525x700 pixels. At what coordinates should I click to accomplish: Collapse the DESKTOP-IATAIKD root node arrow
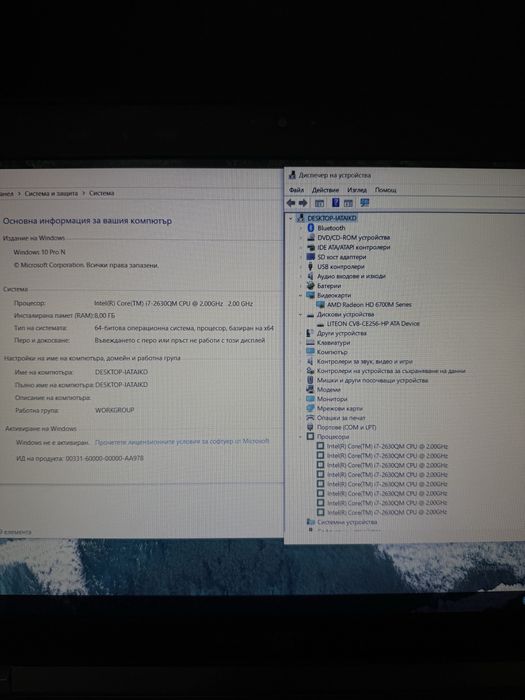tap(291, 218)
